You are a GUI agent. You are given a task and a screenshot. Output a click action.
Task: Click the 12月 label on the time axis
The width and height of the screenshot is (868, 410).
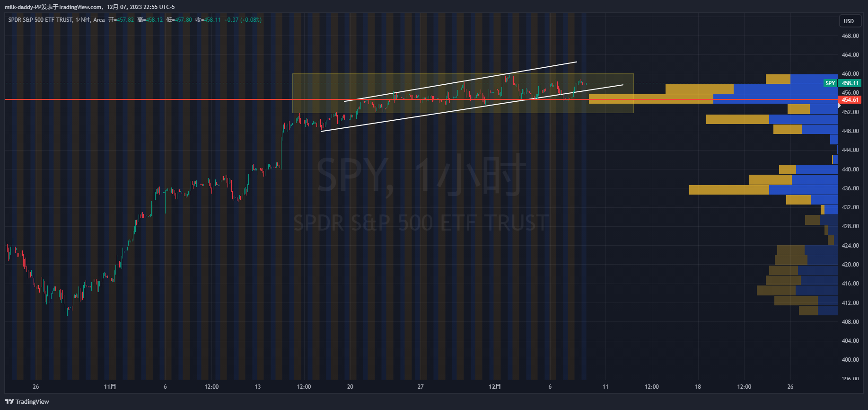(494, 387)
